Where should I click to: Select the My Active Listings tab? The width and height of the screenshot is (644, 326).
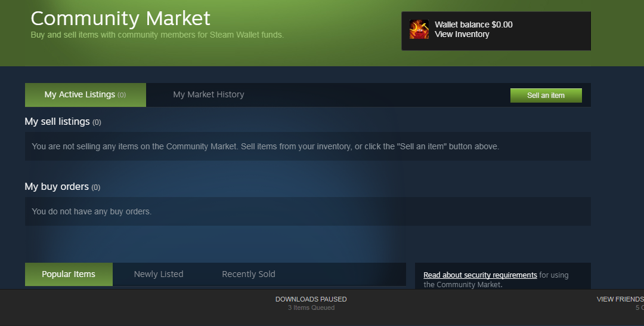click(x=85, y=95)
